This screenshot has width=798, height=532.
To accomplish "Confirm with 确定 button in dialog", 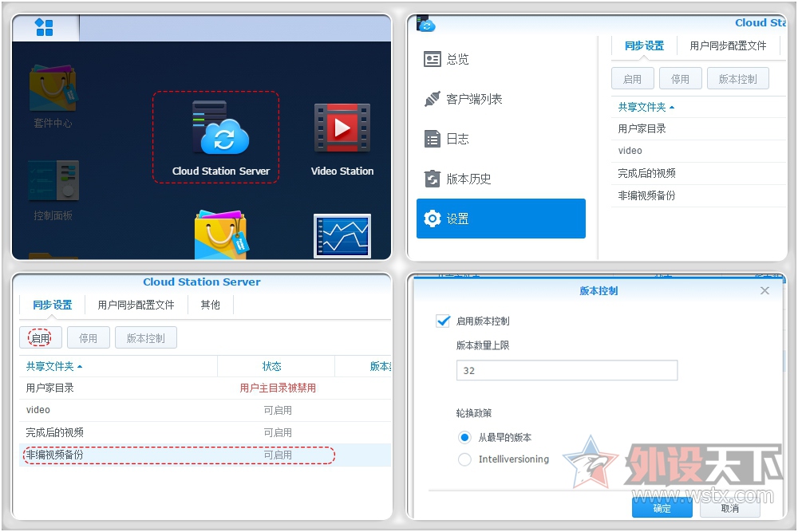I will 662,507.
